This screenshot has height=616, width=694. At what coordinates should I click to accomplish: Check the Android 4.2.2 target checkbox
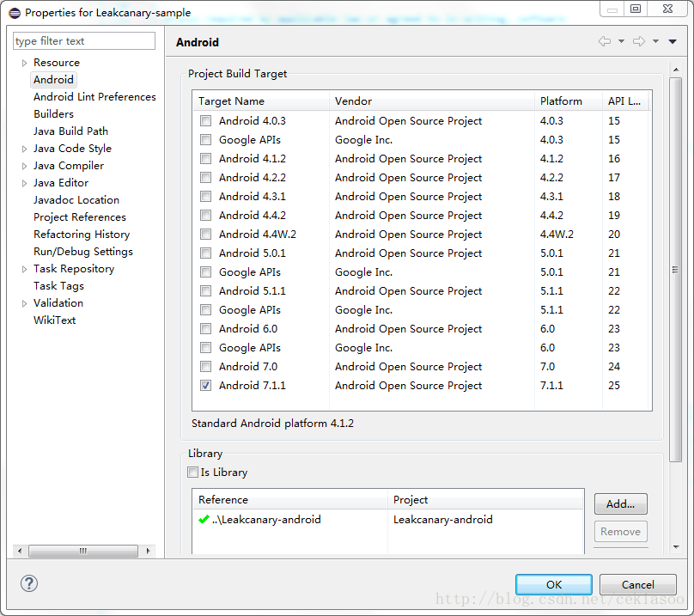(x=205, y=178)
